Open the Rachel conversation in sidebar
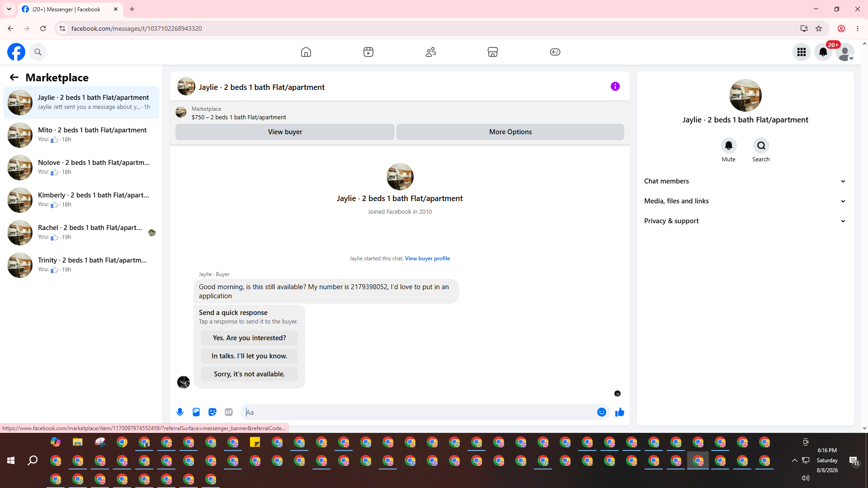The height and width of the screenshot is (488, 868). [x=81, y=233]
